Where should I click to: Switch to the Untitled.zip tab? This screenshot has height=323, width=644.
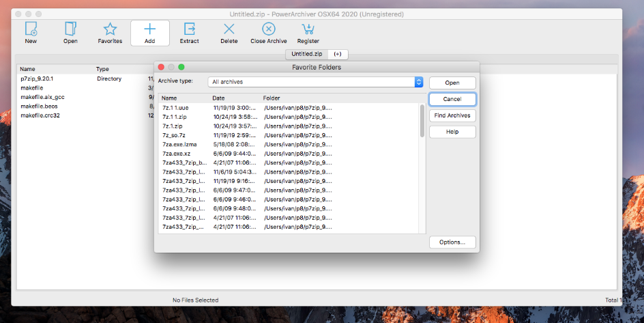306,53
